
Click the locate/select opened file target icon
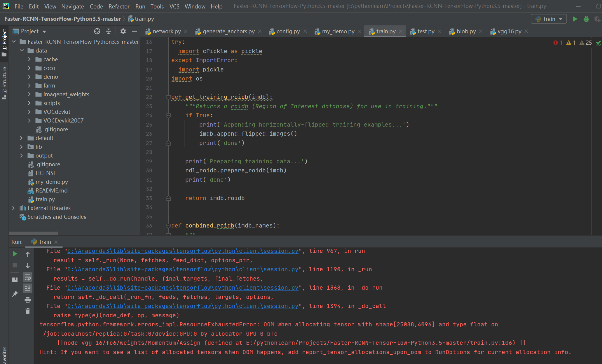(97, 31)
